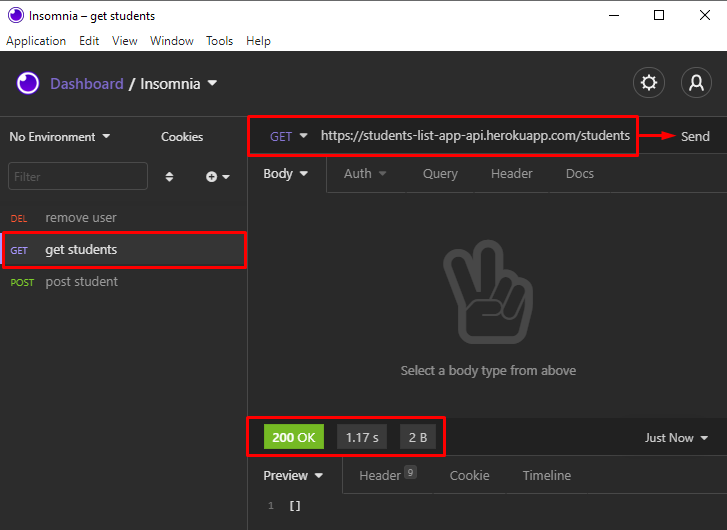Screen dimensions: 727x530
Task: Click in the Filter requests field
Action: coord(78,176)
